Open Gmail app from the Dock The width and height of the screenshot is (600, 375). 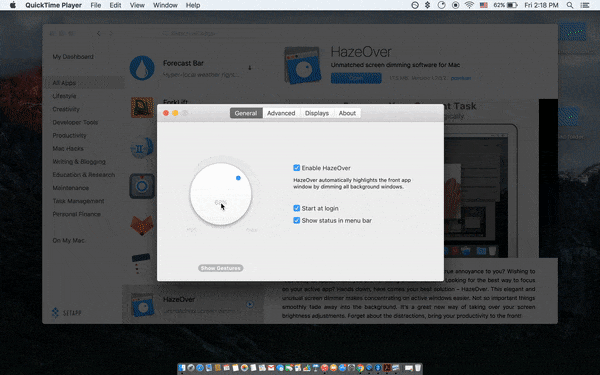tap(271, 368)
